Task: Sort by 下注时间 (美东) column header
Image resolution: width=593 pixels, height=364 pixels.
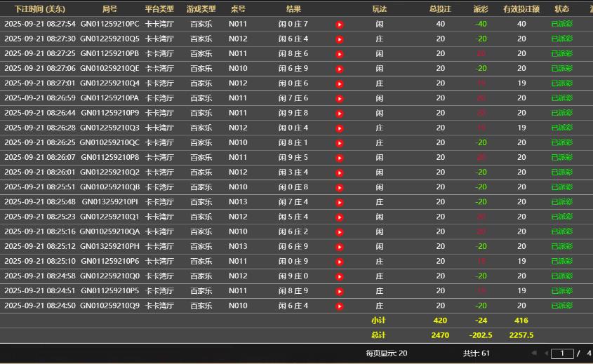Action: (x=40, y=9)
